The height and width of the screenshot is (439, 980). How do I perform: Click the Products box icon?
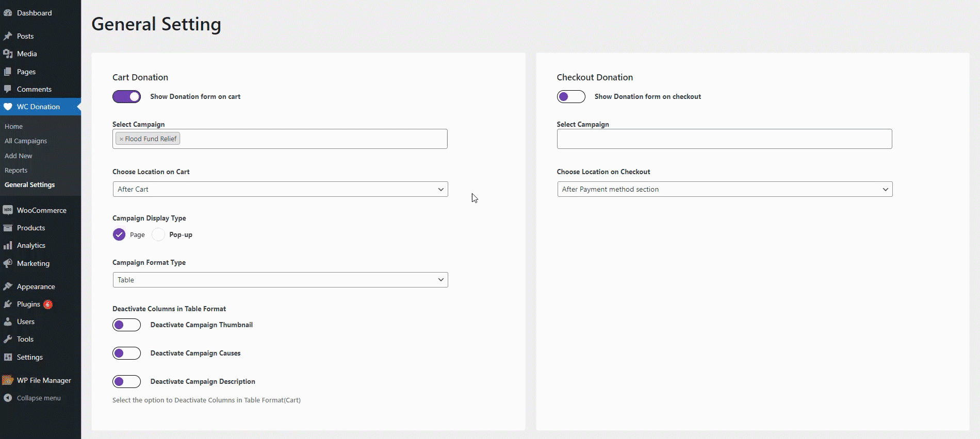point(8,228)
